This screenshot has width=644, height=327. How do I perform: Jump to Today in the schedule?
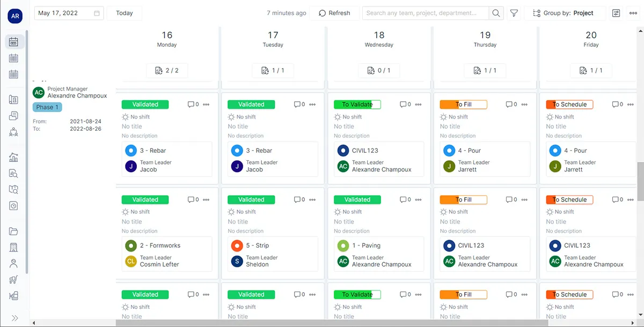pyautogui.click(x=124, y=13)
